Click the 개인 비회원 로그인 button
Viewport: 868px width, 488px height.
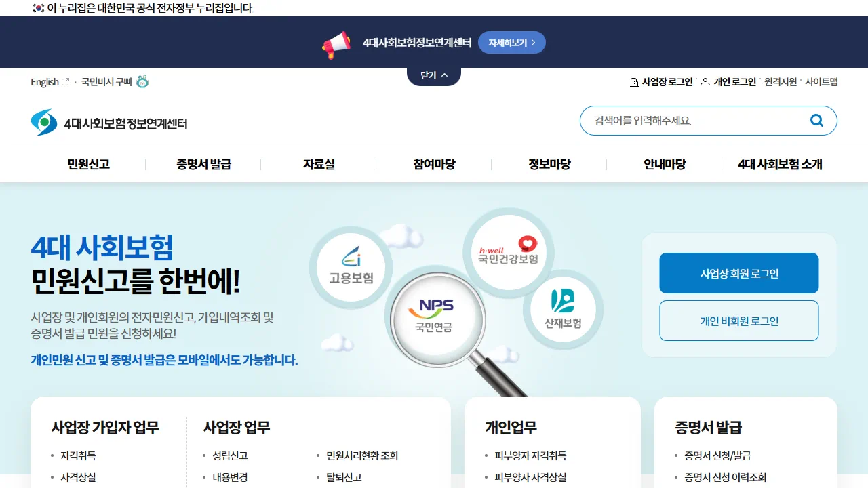(739, 321)
